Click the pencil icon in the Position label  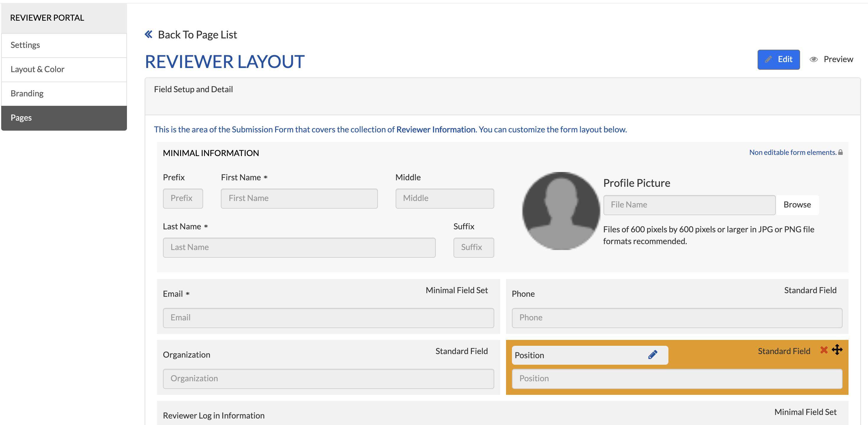click(x=652, y=355)
